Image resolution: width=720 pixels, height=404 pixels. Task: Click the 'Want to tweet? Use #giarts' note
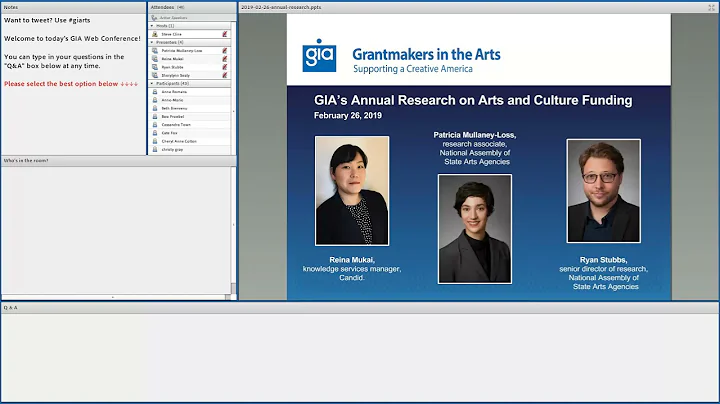(47, 20)
